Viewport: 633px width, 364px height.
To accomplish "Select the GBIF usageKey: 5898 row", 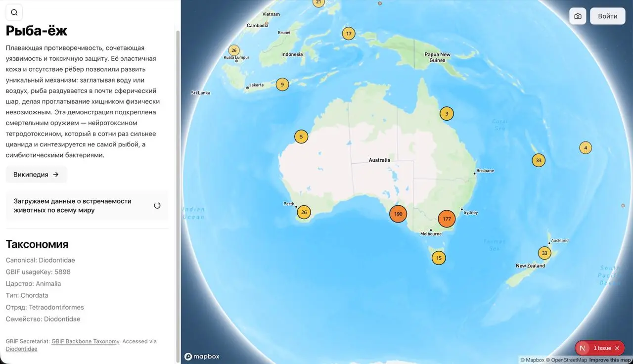I will pyautogui.click(x=38, y=272).
